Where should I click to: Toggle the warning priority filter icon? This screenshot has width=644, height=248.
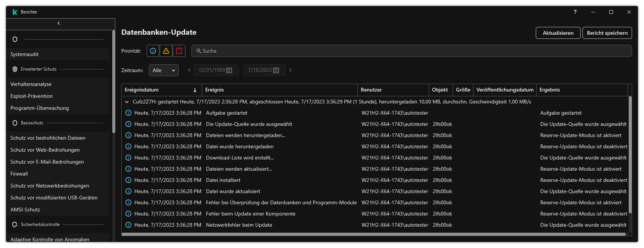pyautogui.click(x=166, y=51)
